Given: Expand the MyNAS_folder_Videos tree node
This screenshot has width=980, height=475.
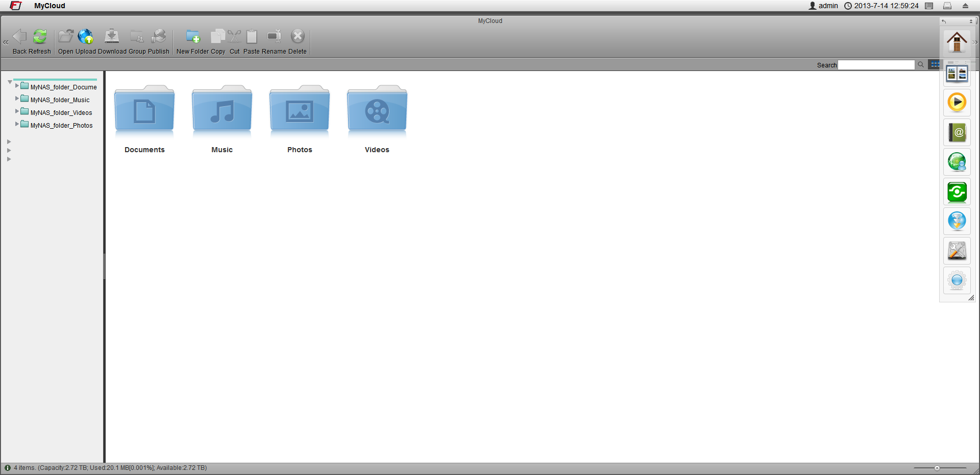Looking at the screenshot, I should click(17, 111).
